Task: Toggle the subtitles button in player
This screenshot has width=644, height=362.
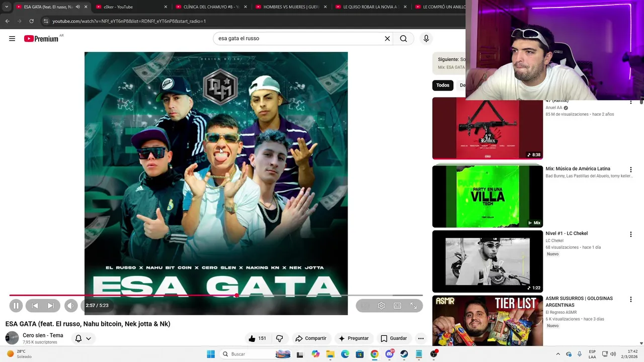Action: click(x=366, y=306)
